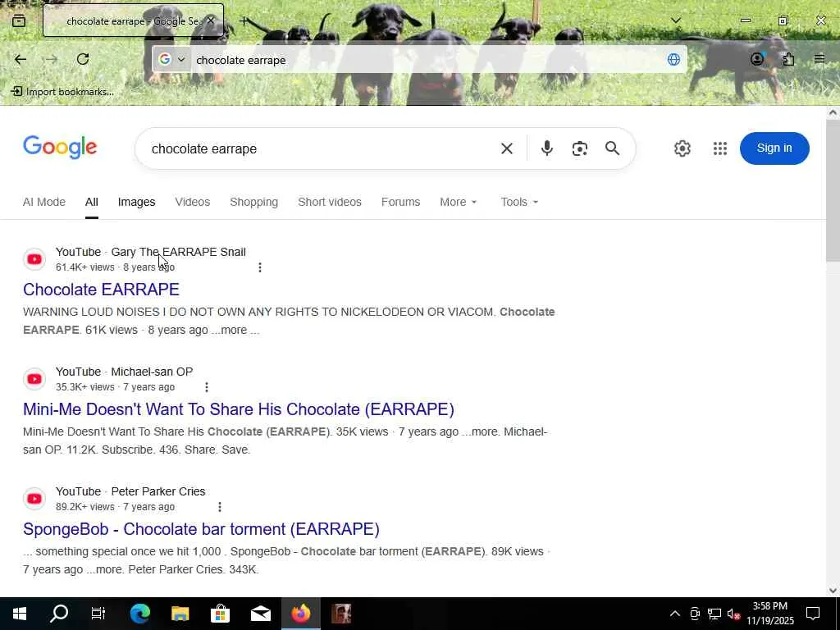This screenshot has height=630, width=840.
Task: Open the three-dot menu for Gary The EARRAPE Snail result
Action: coord(260,267)
